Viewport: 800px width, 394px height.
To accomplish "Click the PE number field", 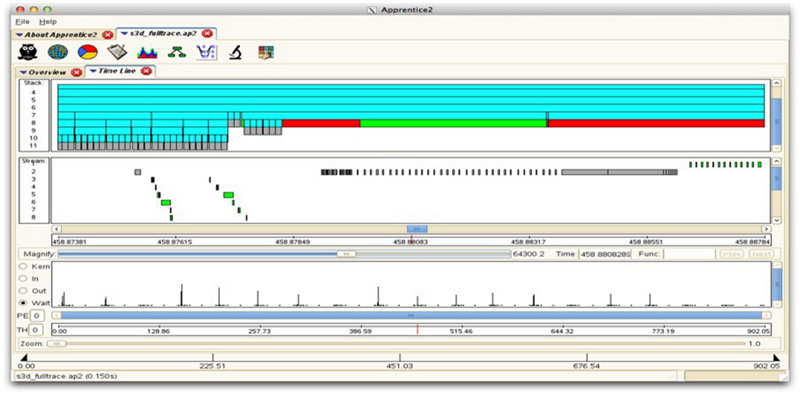I will click(37, 316).
